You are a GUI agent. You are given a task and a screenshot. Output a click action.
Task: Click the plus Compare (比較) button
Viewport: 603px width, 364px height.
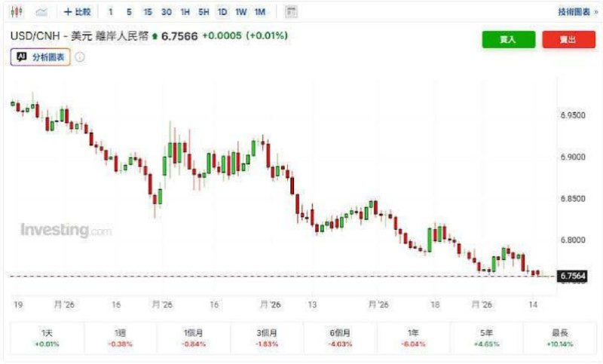click(x=78, y=12)
